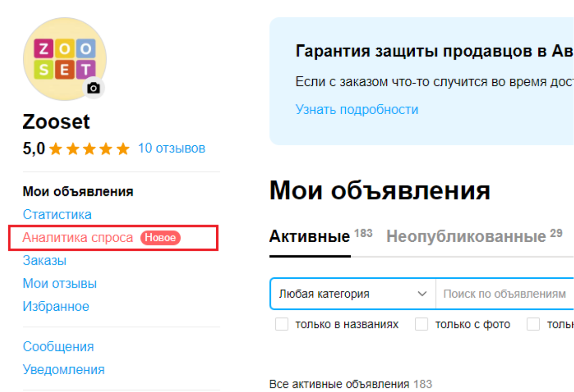Image resolution: width=574 pixels, height=392 pixels.
Task: Enable только с фото checkbox
Action: [x=421, y=324]
